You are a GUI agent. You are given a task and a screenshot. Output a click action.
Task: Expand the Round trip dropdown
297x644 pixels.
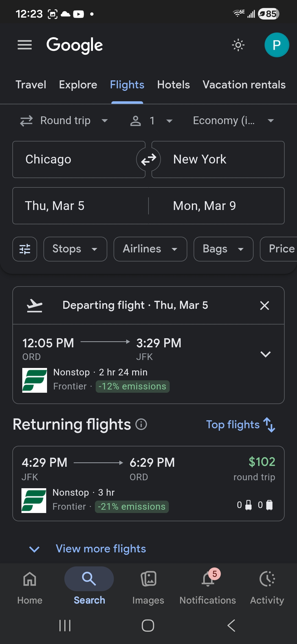65,121
